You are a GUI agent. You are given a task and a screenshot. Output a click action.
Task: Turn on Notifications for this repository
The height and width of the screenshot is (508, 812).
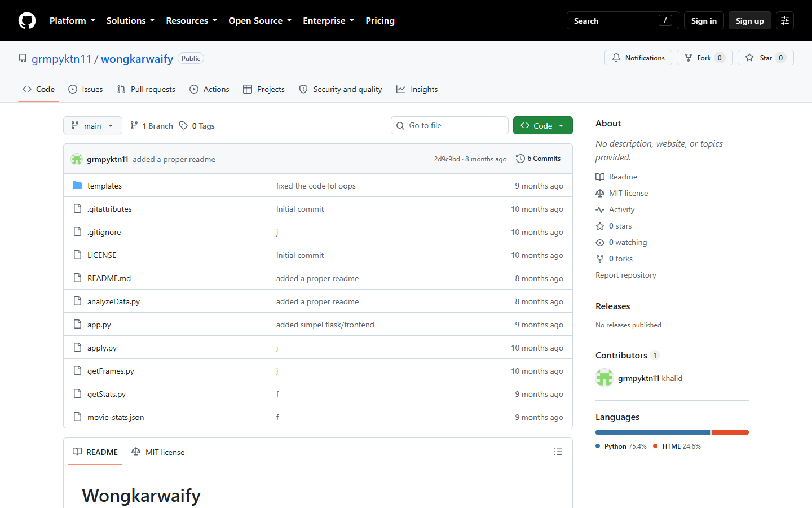(638, 58)
